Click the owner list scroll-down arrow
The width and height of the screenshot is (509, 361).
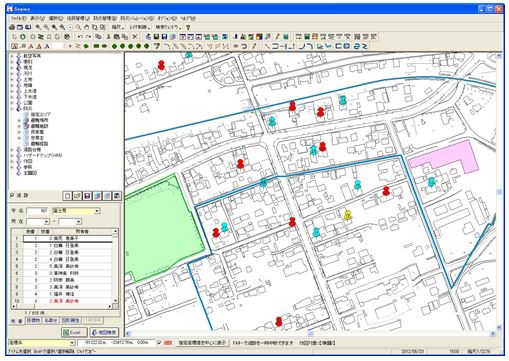pyautogui.click(x=115, y=300)
